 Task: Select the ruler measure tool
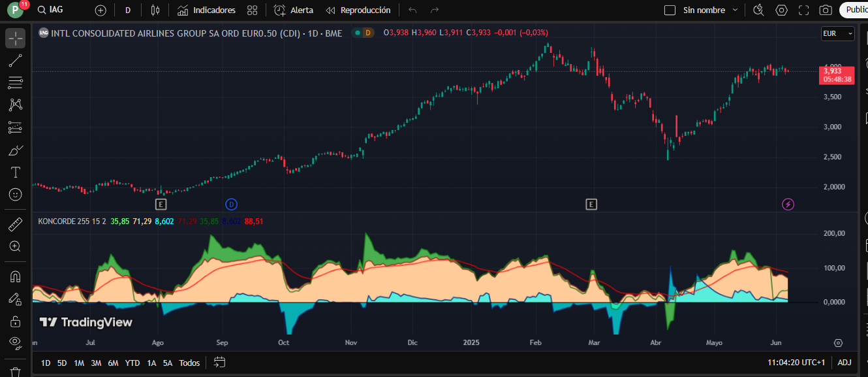coord(16,225)
